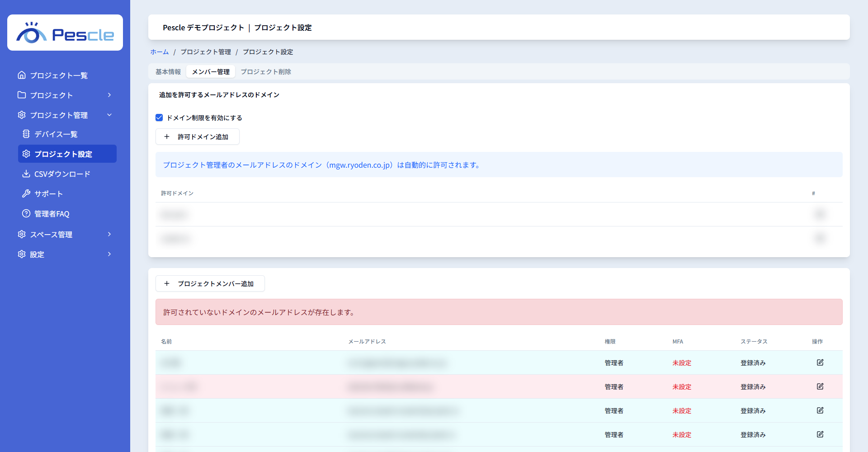Click the プロジェクトメンバー追加 button
The height and width of the screenshot is (452, 868).
(x=210, y=283)
